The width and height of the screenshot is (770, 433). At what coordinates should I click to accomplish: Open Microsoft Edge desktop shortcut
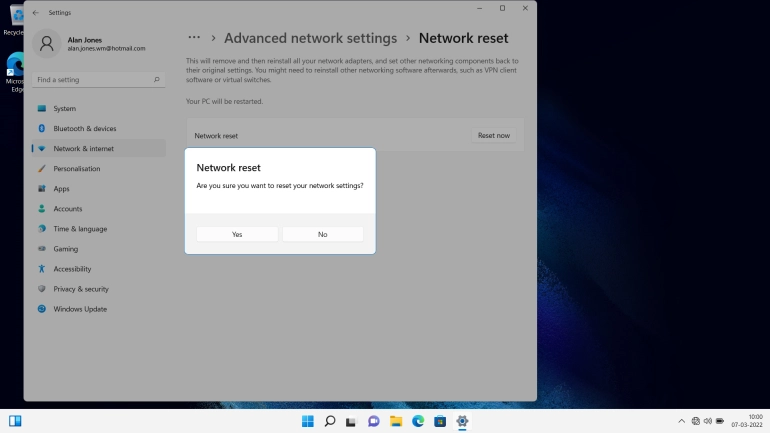(15, 72)
